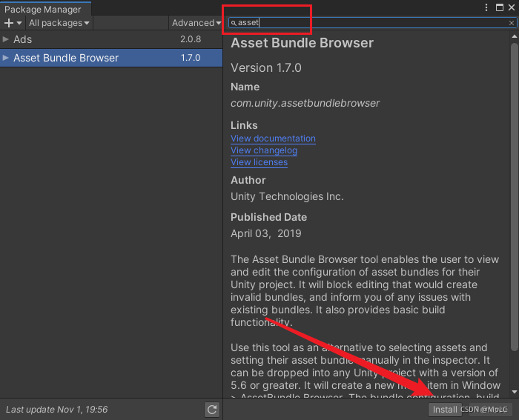
Task: Click the 1.7.0 version in list
Action: (191, 58)
